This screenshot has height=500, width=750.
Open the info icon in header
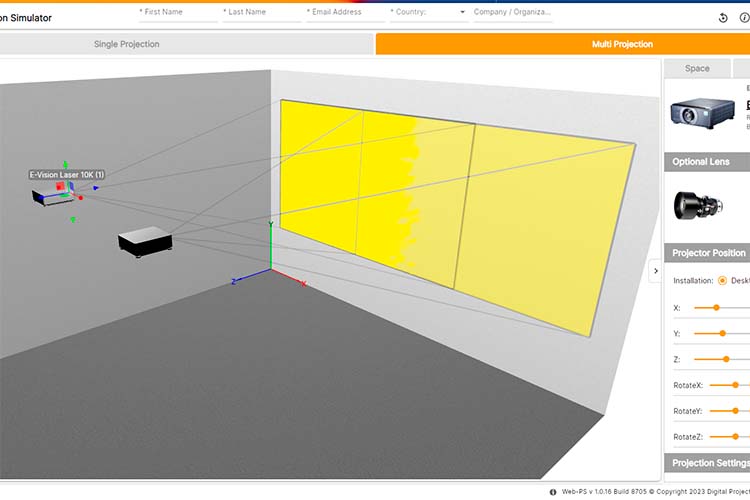(745, 18)
